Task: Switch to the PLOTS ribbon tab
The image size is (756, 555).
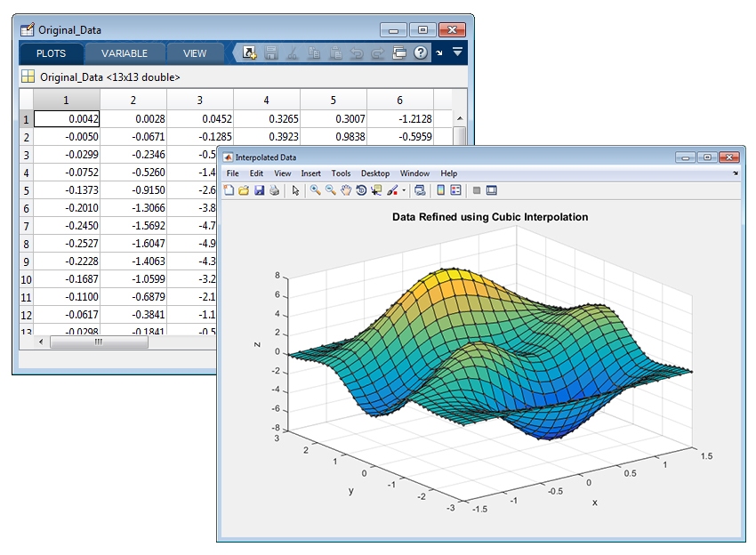Action: tap(51, 53)
